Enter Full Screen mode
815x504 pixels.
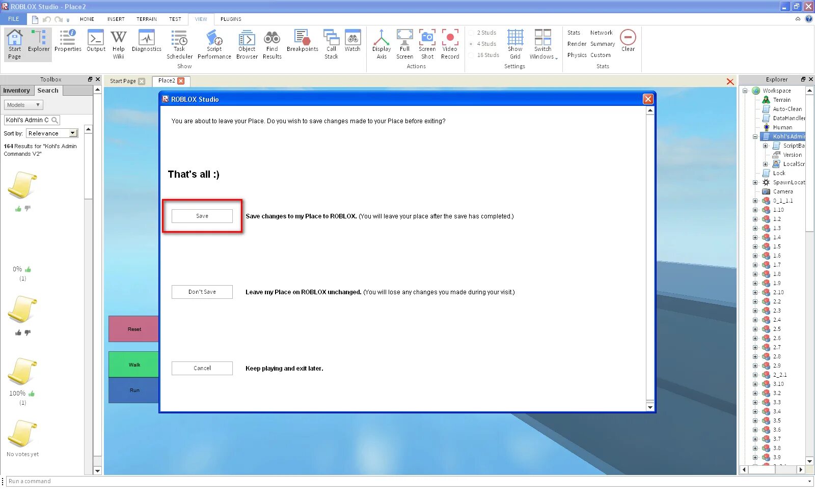pyautogui.click(x=404, y=44)
